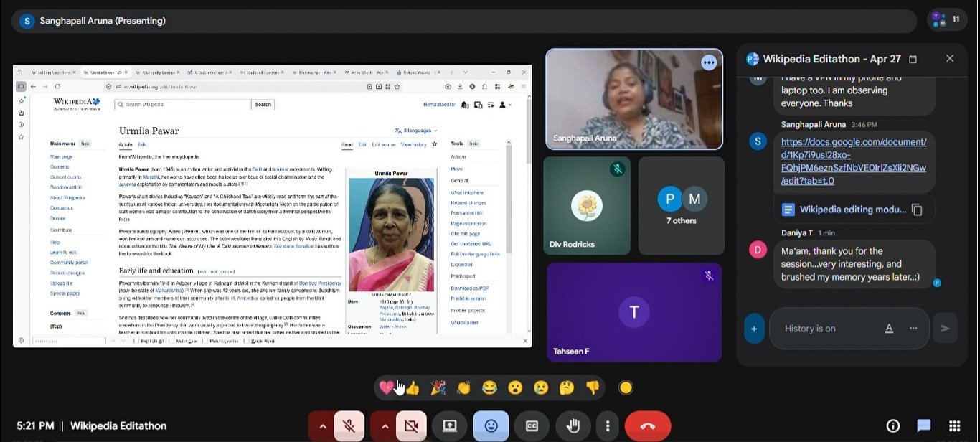Reload the page in shared browser

(57, 86)
